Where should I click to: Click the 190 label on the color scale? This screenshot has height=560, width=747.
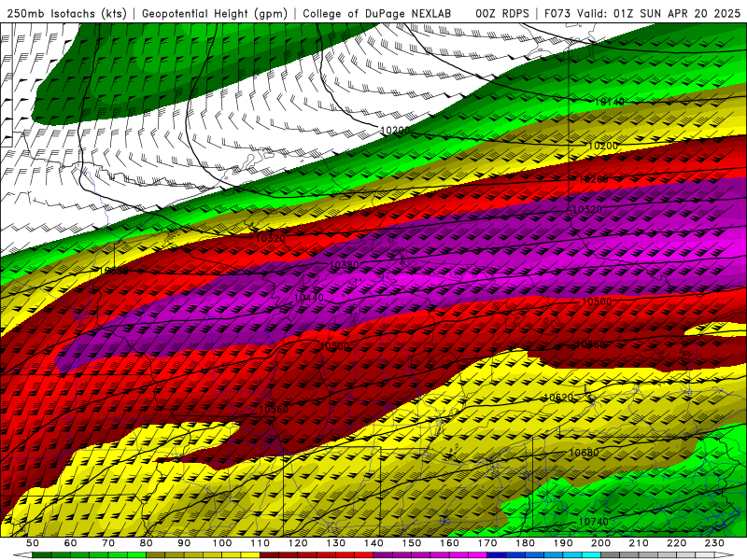point(563,543)
